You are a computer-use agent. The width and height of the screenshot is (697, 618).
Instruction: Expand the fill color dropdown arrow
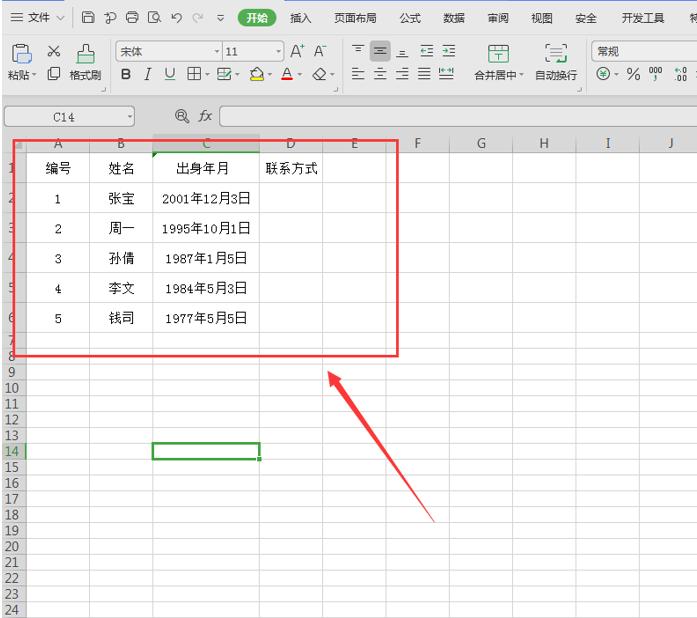[x=270, y=74]
